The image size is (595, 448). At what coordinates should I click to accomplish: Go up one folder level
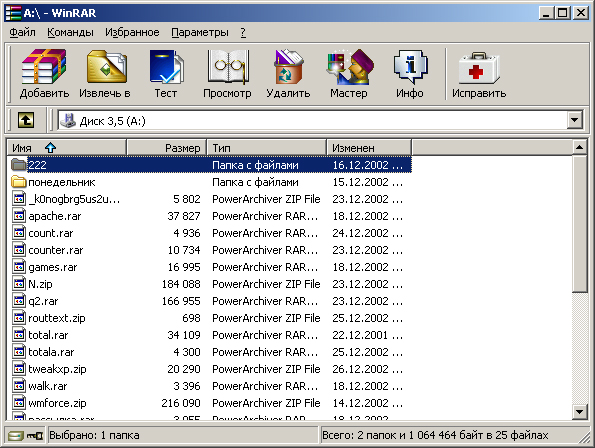(x=26, y=121)
